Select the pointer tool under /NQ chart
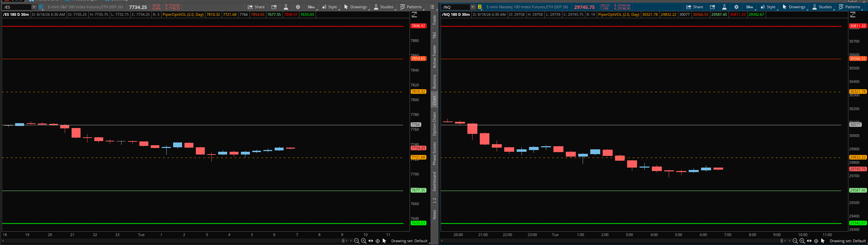This screenshot has height=245, width=868. tap(823, 241)
